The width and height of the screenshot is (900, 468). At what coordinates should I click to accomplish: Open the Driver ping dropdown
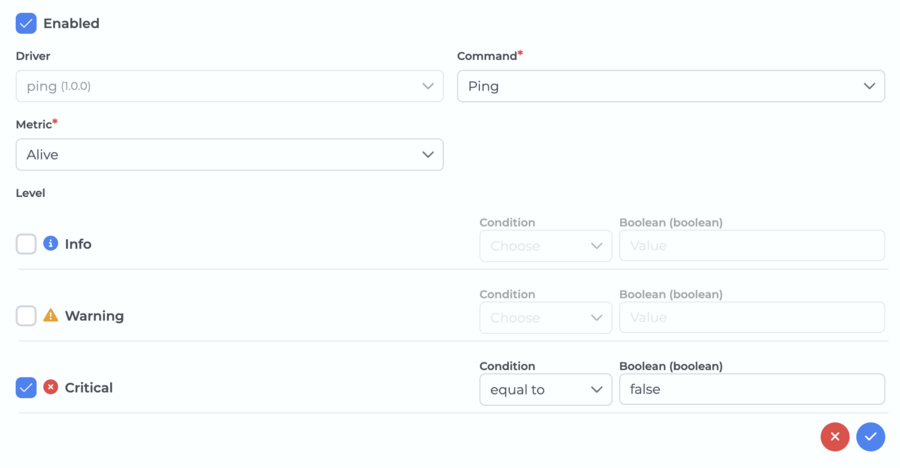pyautogui.click(x=230, y=86)
